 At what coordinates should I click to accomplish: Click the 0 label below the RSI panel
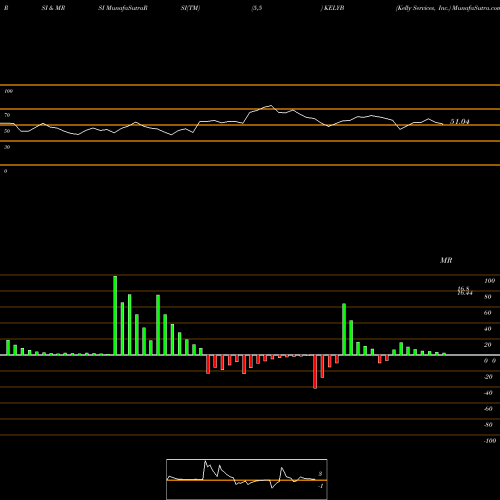5,171
